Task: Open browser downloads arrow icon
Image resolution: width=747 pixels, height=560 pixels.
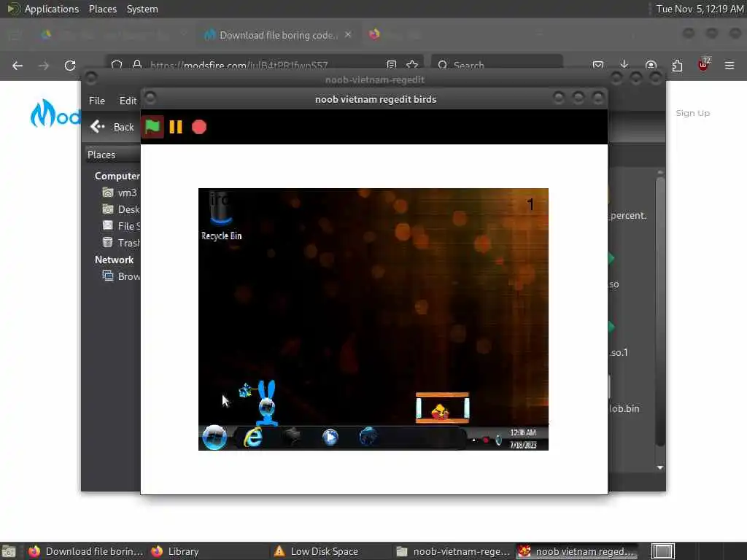Action: 624,65
